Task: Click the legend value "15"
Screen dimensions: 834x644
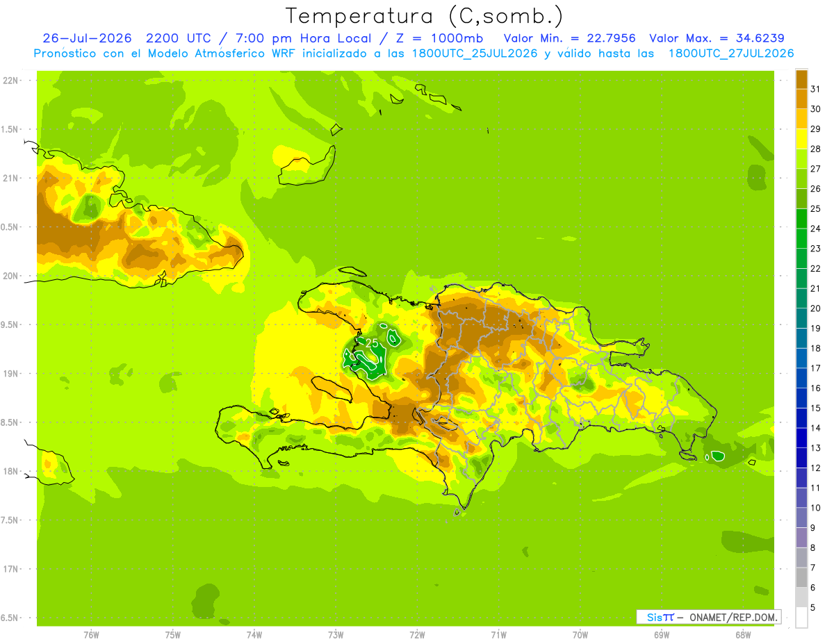Action: click(815, 408)
